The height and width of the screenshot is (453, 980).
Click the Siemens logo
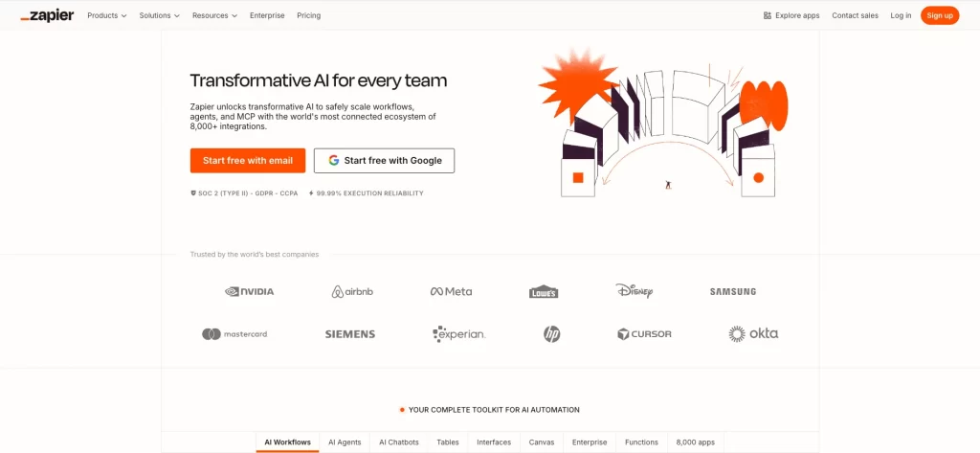[x=350, y=334]
